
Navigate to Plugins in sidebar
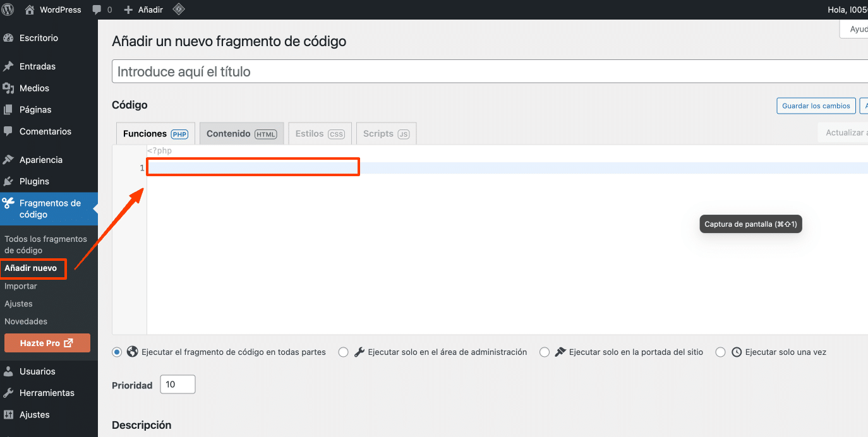point(34,181)
